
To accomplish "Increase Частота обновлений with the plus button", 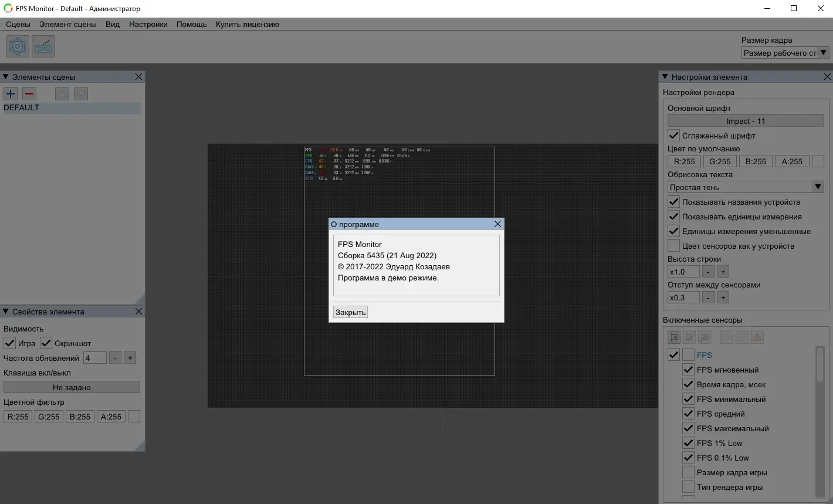I will (x=130, y=358).
